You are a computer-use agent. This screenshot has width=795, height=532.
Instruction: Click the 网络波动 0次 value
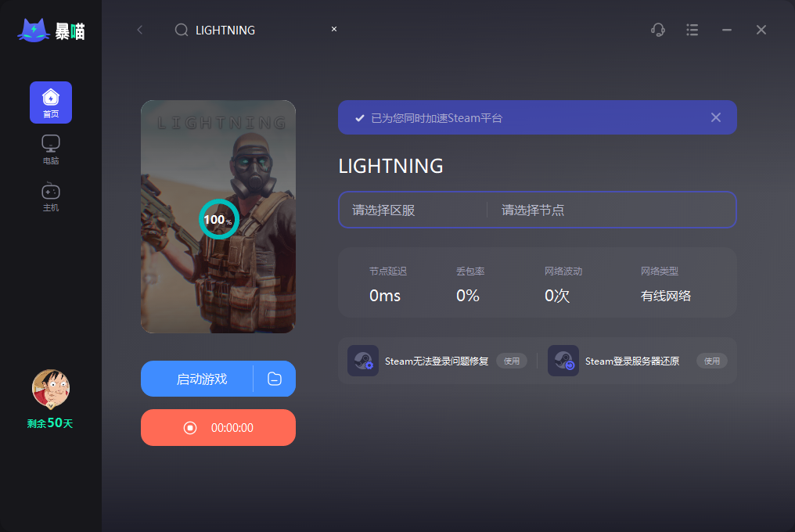(556, 296)
